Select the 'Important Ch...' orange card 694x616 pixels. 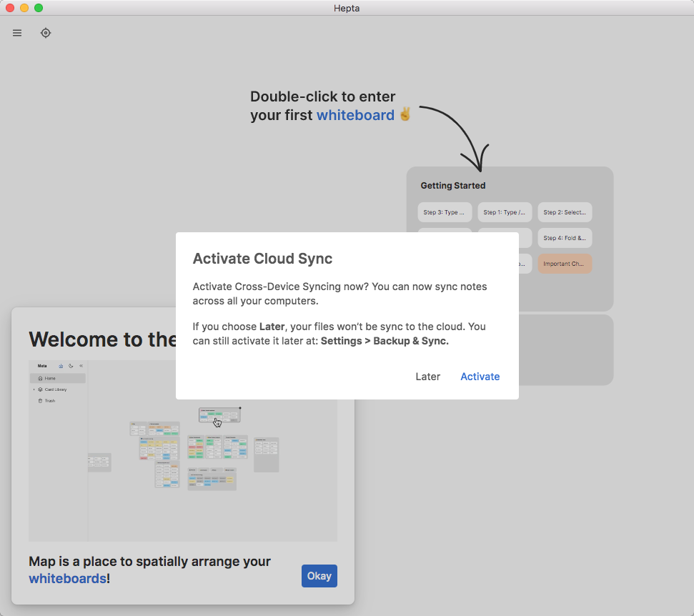point(565,264)
